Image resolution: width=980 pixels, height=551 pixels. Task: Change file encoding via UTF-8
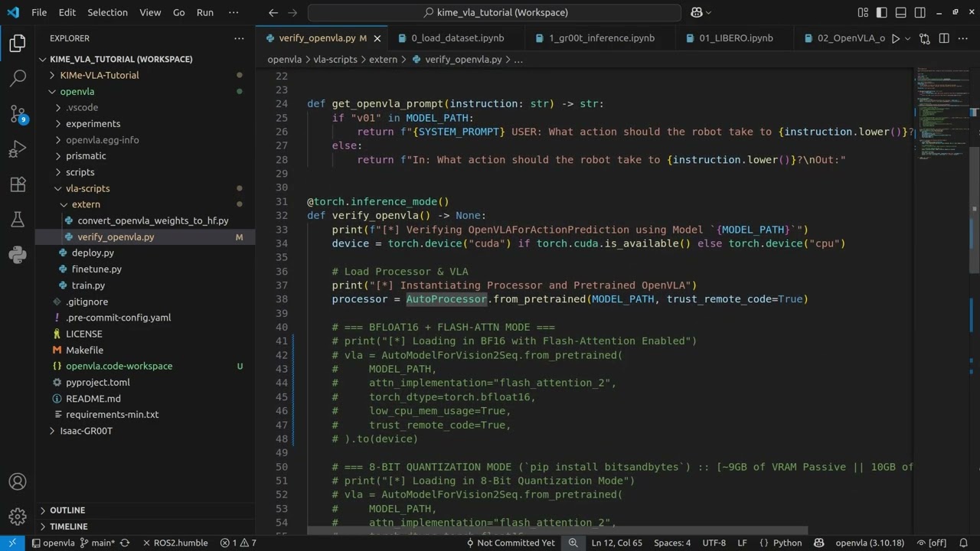(714, 543)
